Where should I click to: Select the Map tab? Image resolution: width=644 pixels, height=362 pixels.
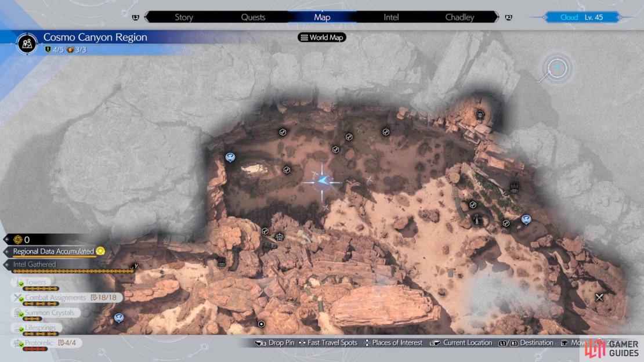(322, 17)
